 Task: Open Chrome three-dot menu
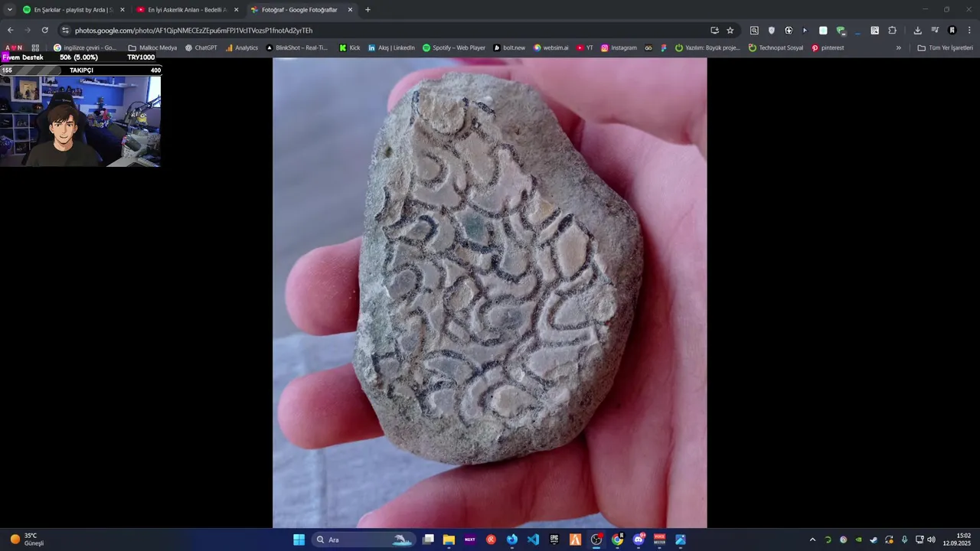[969, 31]
